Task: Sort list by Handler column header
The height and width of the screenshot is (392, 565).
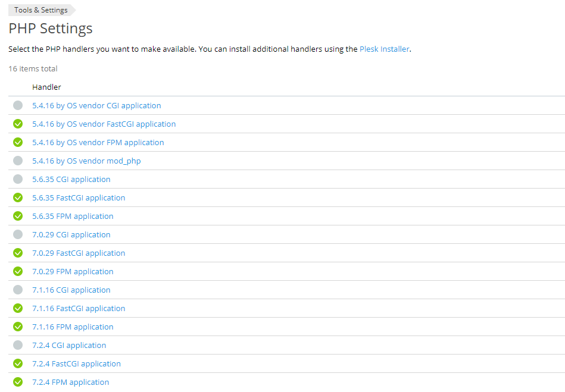Action: coord(46,87)
